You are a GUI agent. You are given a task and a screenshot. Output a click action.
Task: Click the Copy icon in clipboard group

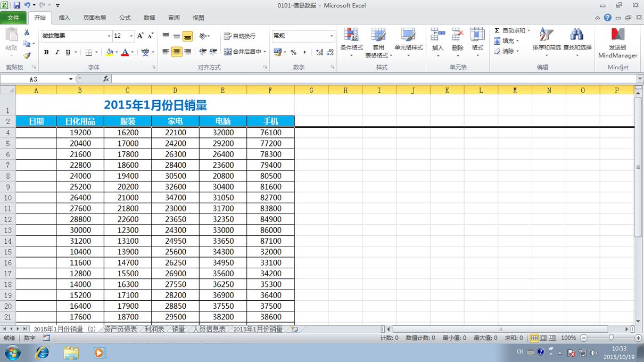[27, 44]
